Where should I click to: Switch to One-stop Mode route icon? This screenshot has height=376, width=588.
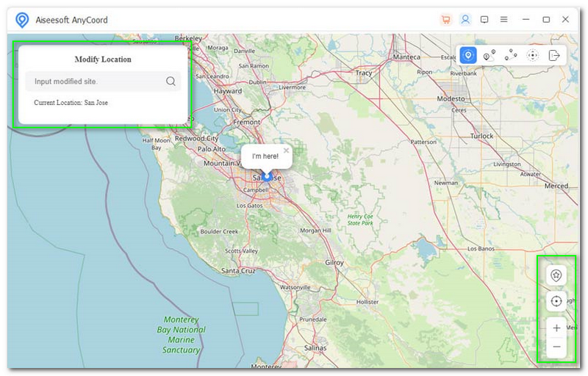click(490, 55)
